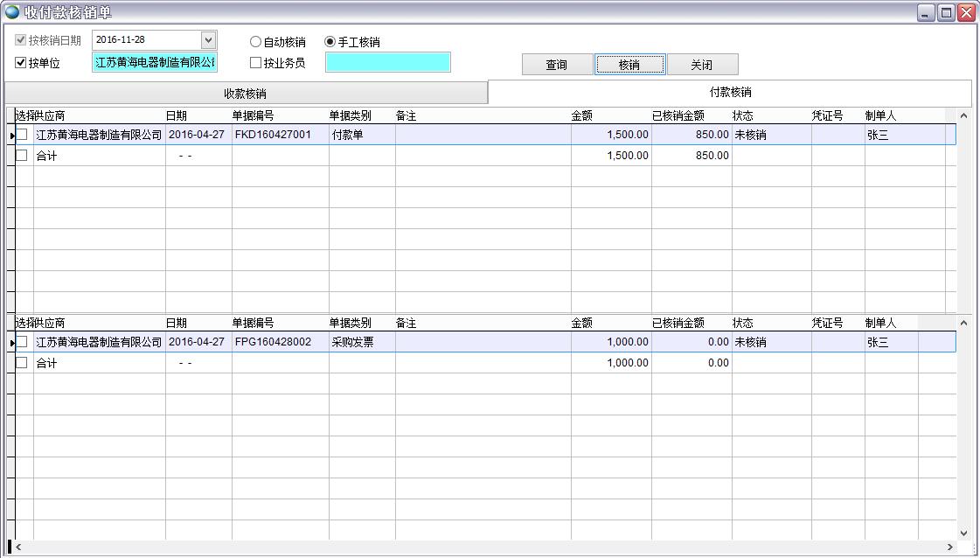
Task: Select the 自动核销 radio button
Action: click(255, 40)
